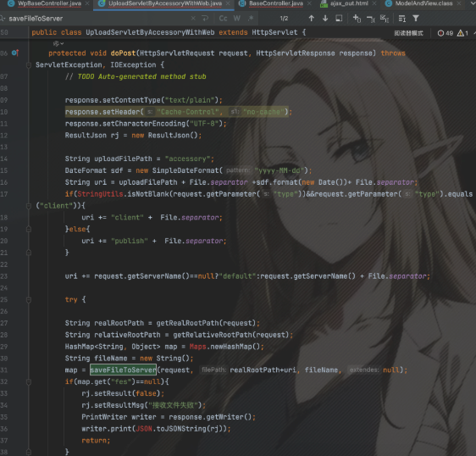Click add selection for next occurrence icon
The height and width of the screenshot is (456, 476).
pyautogui.click(x=357, y=19)
